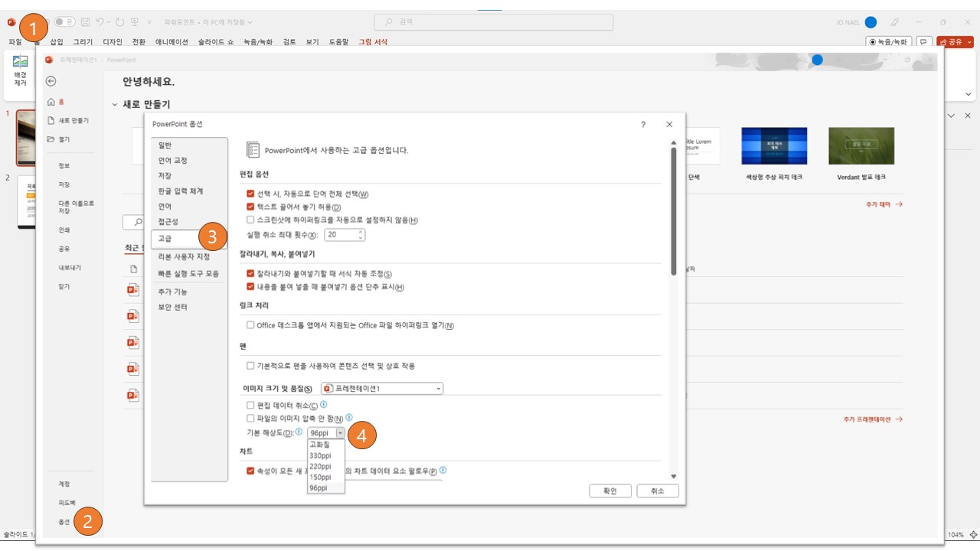Image resolution: width=980 pixels, height=551 pixels.
Task: Enable Office 파일 하이퍼링크 열기 checkbox
Action: (250, 325)
